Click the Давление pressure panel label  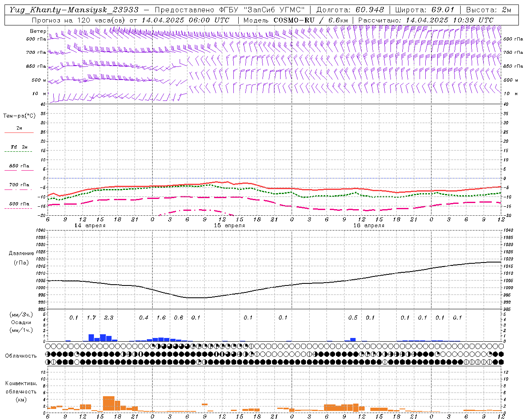coord(21,253)
